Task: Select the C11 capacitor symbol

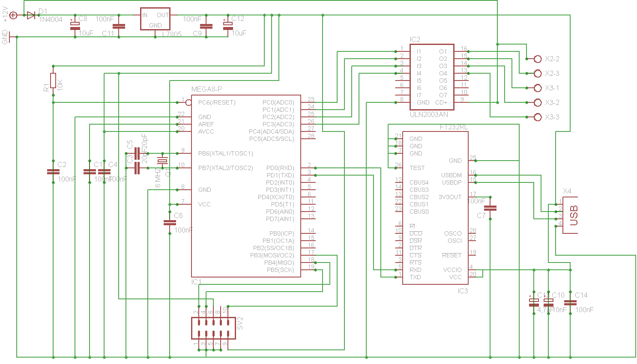Action: (119, 26)
